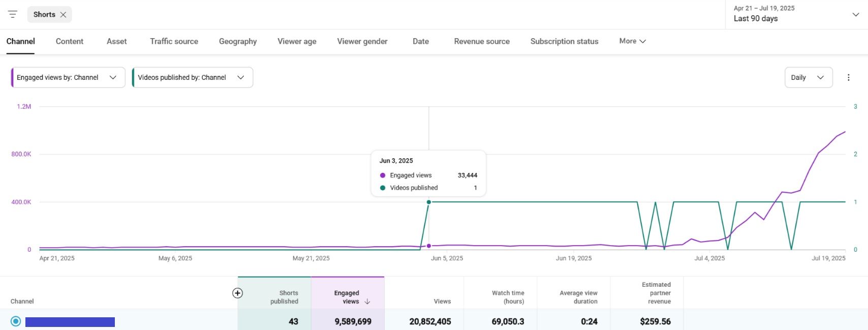Click the redacted channel name bar
868x330 pixels.
click(x=70, y=322)
